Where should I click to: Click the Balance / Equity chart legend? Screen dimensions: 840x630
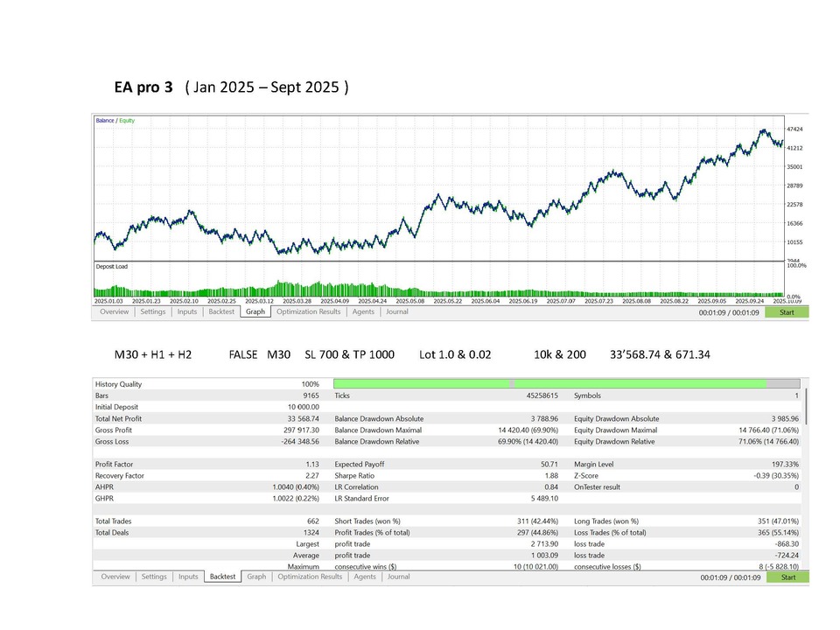point(115,121)
